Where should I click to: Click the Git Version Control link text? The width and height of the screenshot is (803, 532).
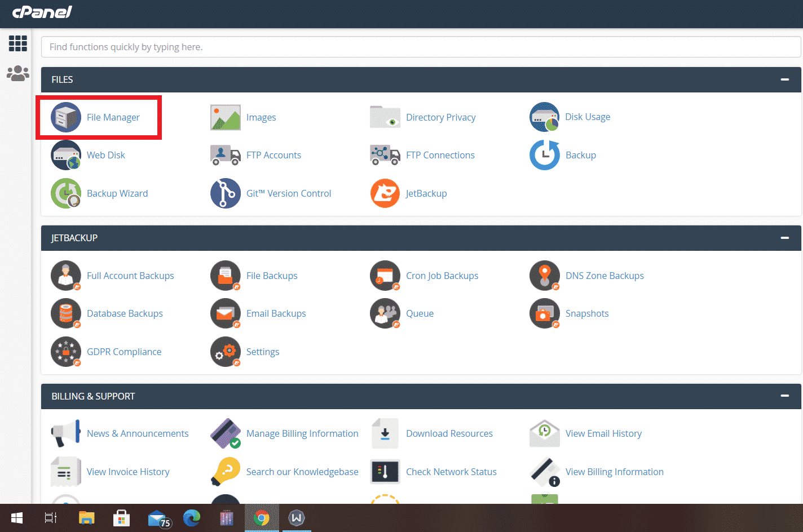[289, 193]
